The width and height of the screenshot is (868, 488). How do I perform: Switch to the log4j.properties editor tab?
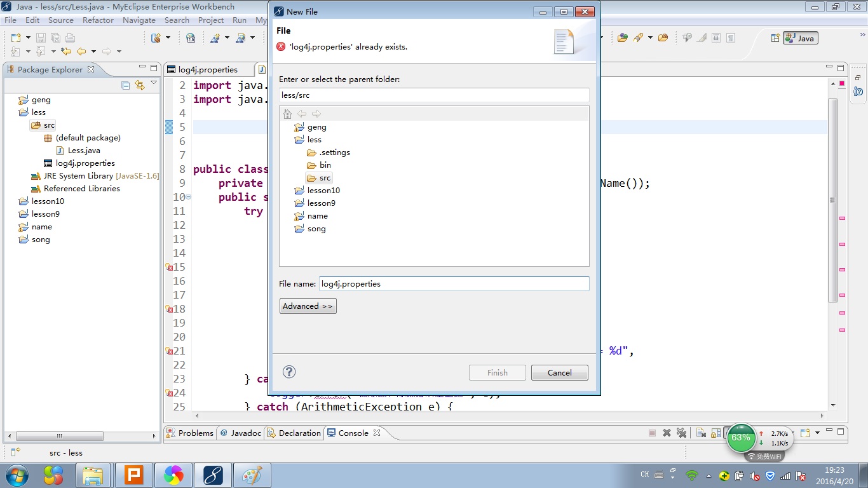coord(203,69)
